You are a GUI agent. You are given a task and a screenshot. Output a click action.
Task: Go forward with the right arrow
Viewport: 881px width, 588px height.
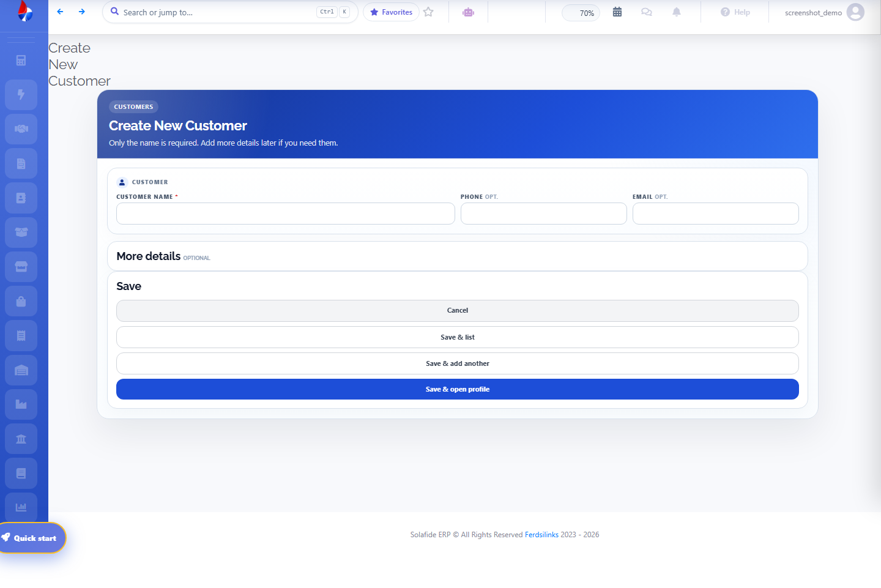click(x=82, y=12)
